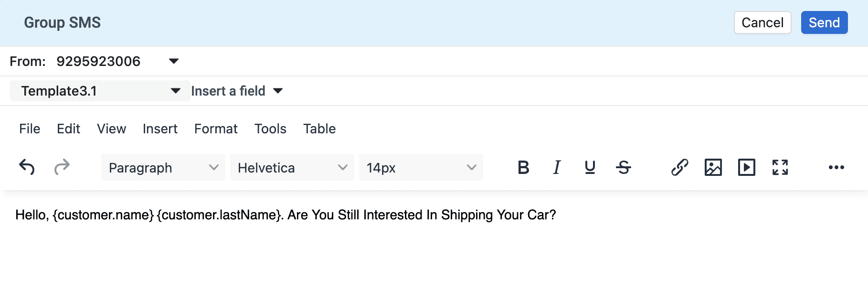
Task: Open the Paragraph block format dropdown
Action: click(x=163, y=168)
